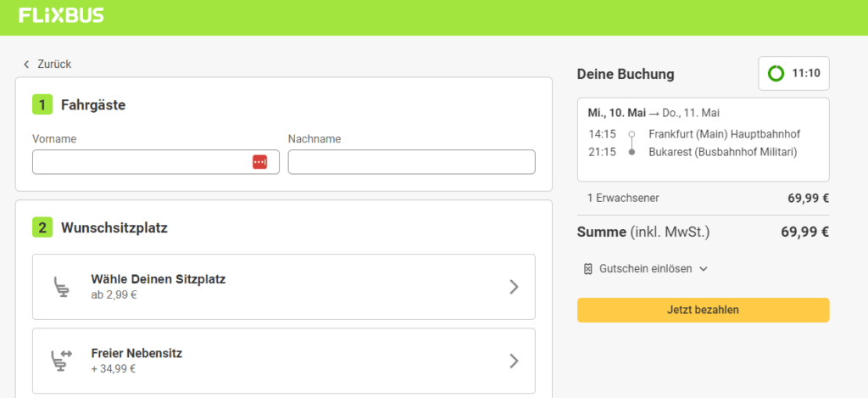Click the FlixBus logo
868x398 pixels.
tap(61, 15)
